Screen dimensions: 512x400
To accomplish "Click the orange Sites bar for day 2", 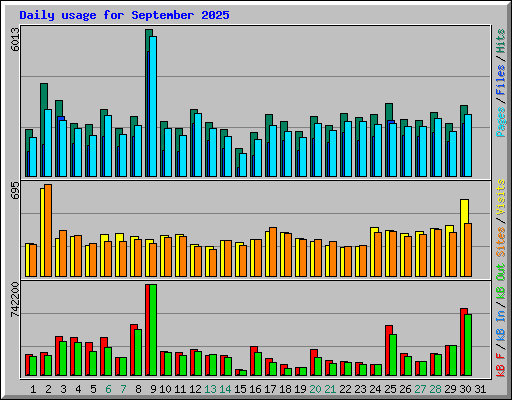I will [x=48, y=230].
